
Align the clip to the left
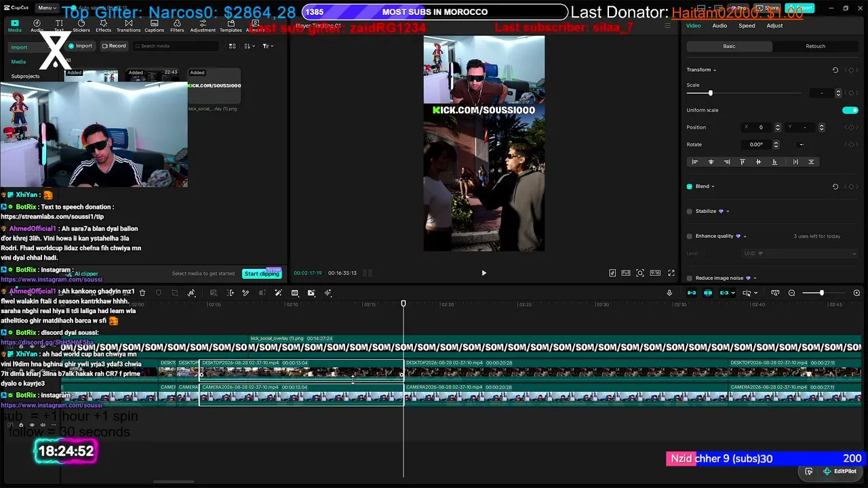(x=694, y=162)
